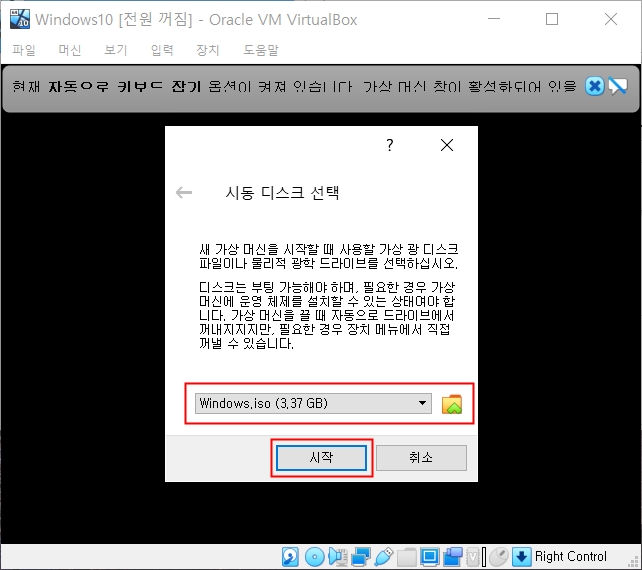This screenshot has width=642, height=570.
Task: Open the 장치 (Devices) menu
Action: [208, 50]
